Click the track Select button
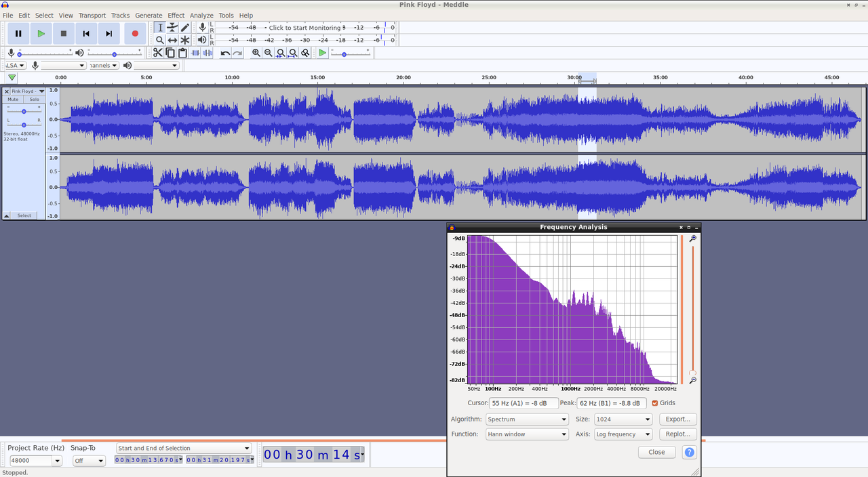 pos(24,215)
